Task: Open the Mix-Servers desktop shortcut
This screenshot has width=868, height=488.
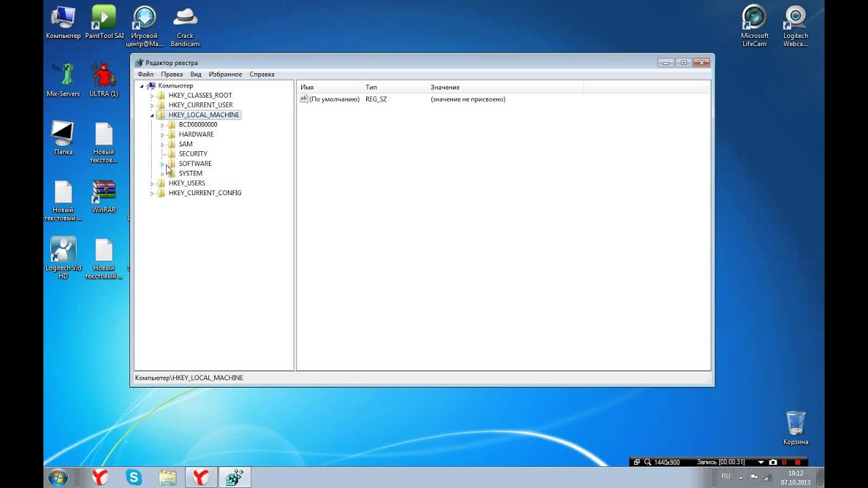Action: [63, 80]
